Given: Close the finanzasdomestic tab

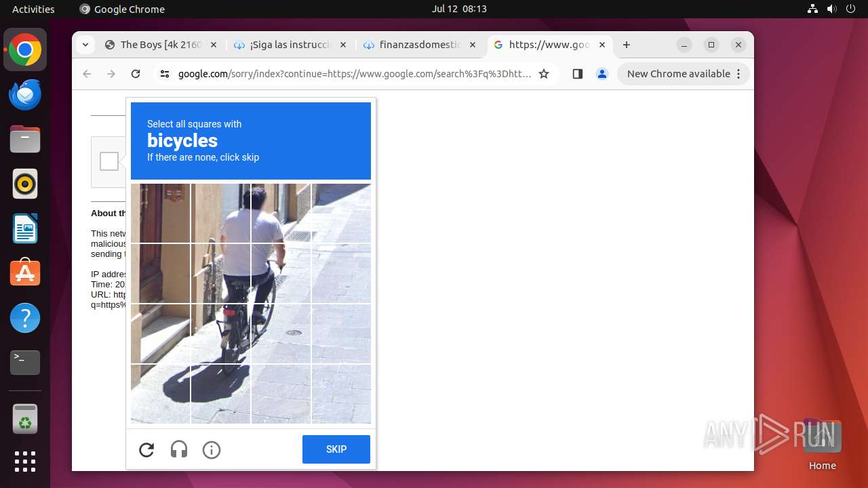Looking at the screenshot, I should tap(472, 45).
